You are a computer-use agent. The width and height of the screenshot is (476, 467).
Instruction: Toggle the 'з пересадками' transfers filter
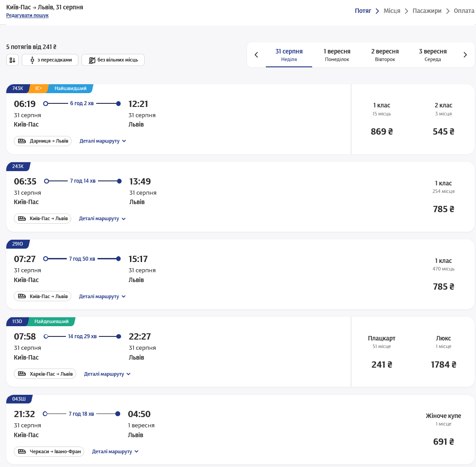pyautogui.click(x=50, y=60)
